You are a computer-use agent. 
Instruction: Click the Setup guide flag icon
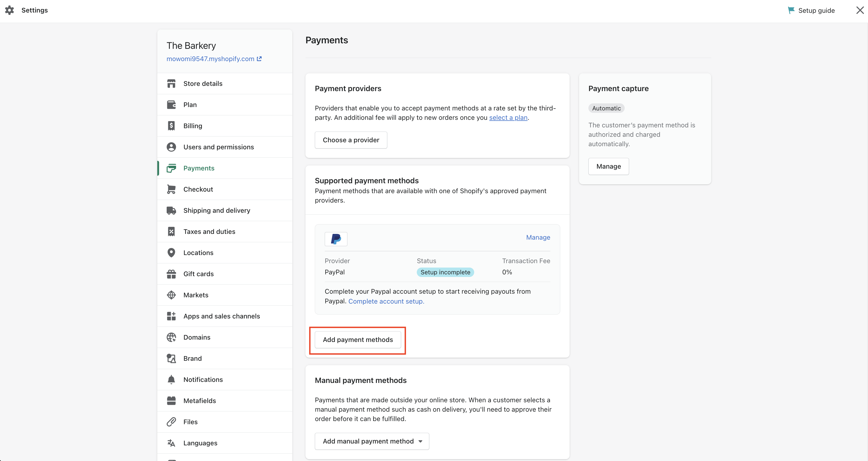tap(791, 10)
